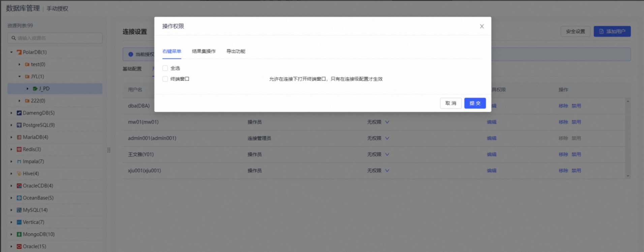
Task: Click the resource name search field
Action: coord(55,38)
